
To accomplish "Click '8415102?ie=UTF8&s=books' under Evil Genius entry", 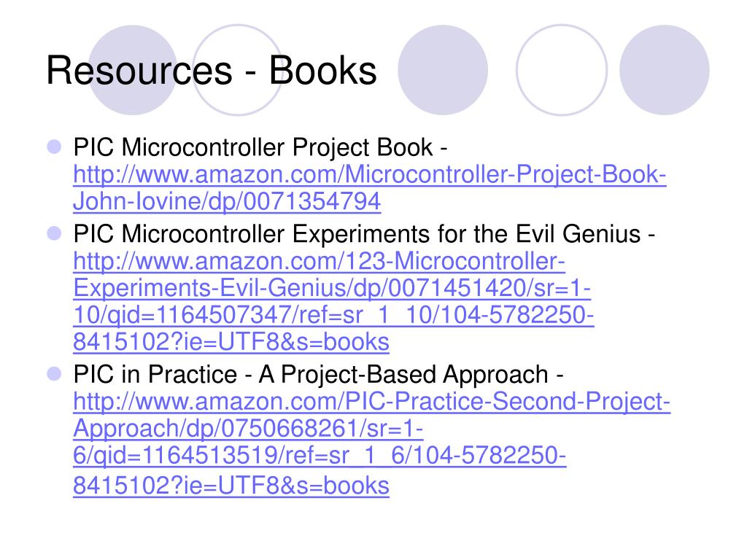I will [x=231, y=342].
